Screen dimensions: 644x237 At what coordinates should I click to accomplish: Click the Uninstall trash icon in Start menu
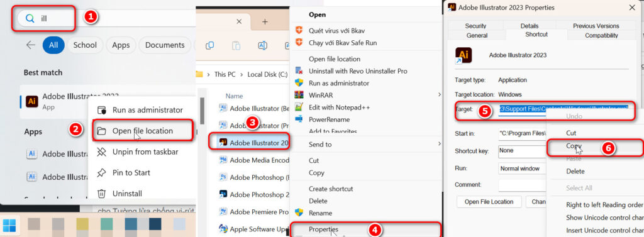click(x=101, y=194)
